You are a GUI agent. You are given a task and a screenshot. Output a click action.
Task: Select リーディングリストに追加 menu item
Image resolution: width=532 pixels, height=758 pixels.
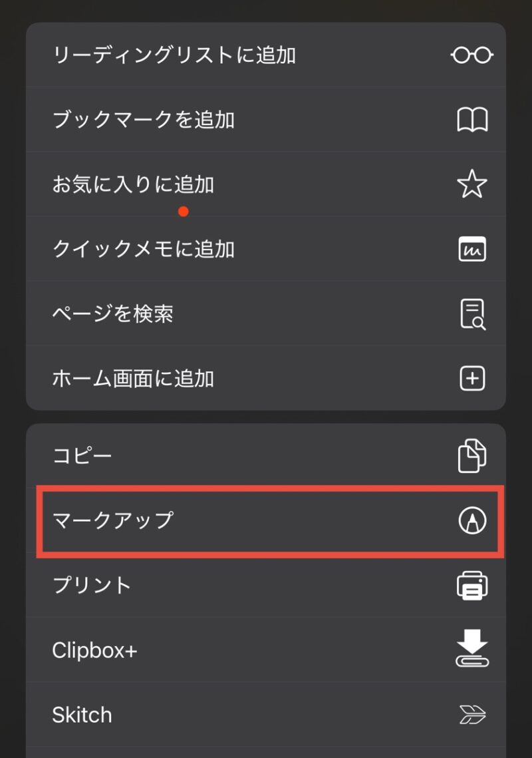pos(266,55)
